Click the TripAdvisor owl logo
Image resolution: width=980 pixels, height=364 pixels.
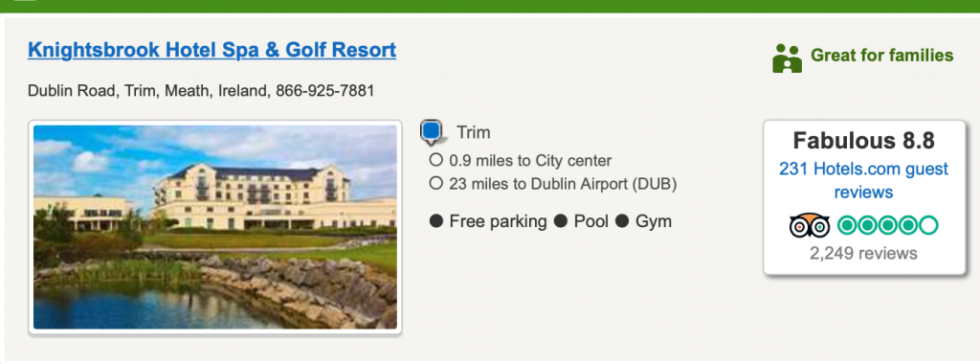pos(810,226)
